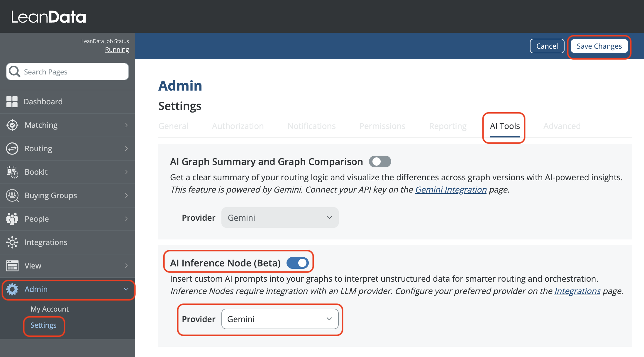The image size is (644, 357).
Task: Click the BookIt calendar icon
Action: [x=12, y=172]
